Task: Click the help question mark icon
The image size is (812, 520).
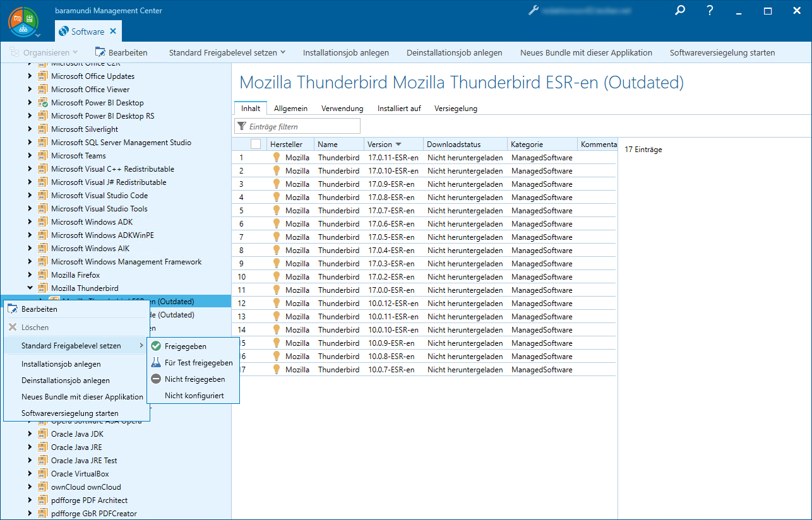Action: pyautogui.click(x=710, y=11)
